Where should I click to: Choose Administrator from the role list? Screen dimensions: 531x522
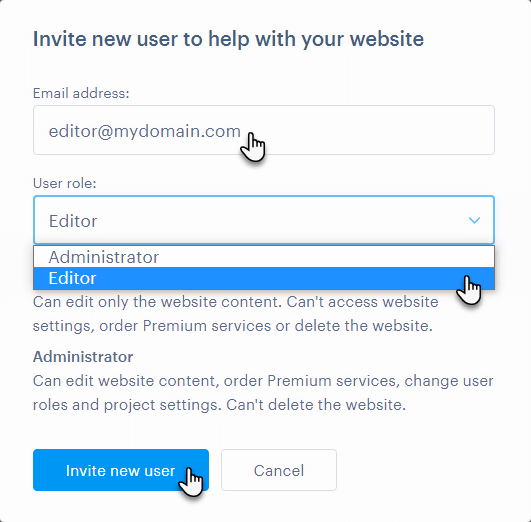click(264, 257)
